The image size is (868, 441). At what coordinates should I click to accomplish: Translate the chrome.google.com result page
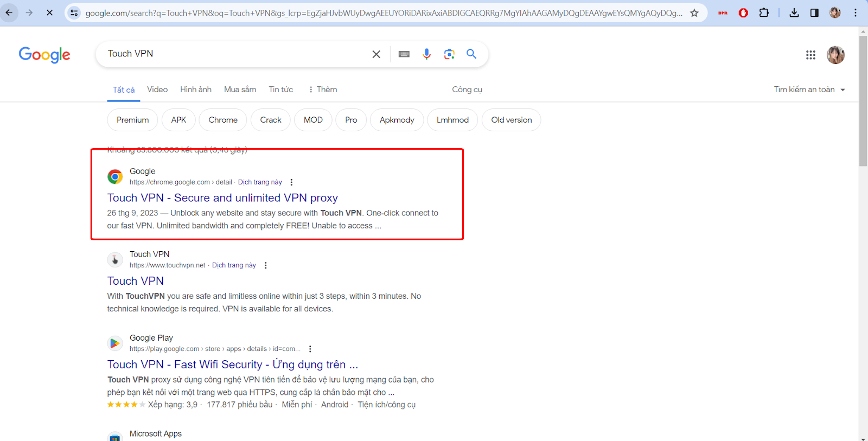[x=260, y=182]
